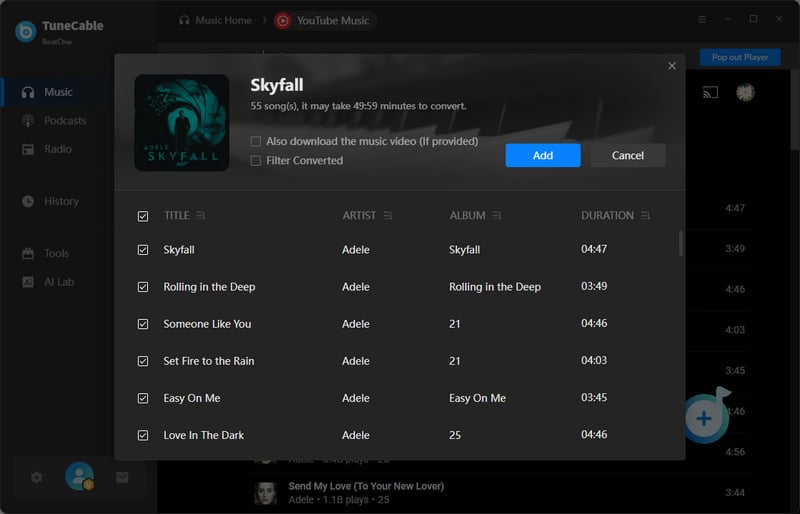The image size is (800, 514).
Task: Click the song list scrollbar thumb
Action: coord(681,243)
